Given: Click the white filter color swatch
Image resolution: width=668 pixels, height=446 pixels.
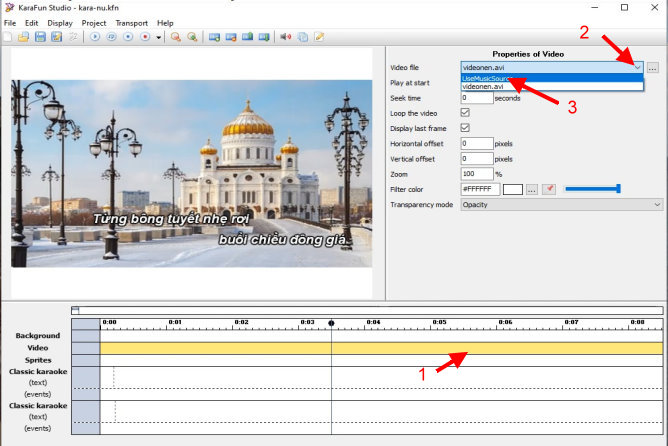Looking at the screenshot, I should [x=512, y=189].
